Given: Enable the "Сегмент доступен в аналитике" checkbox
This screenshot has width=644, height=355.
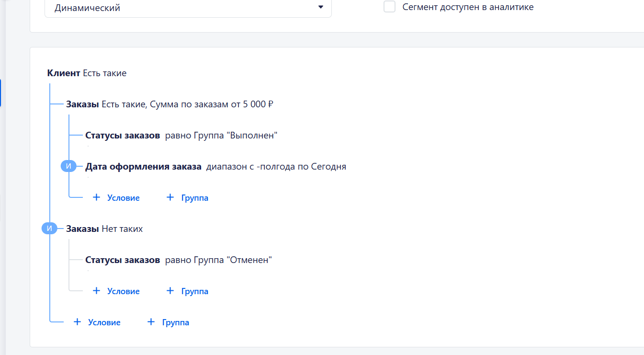Looking at the screenshot, I should (x=389, y=6).
